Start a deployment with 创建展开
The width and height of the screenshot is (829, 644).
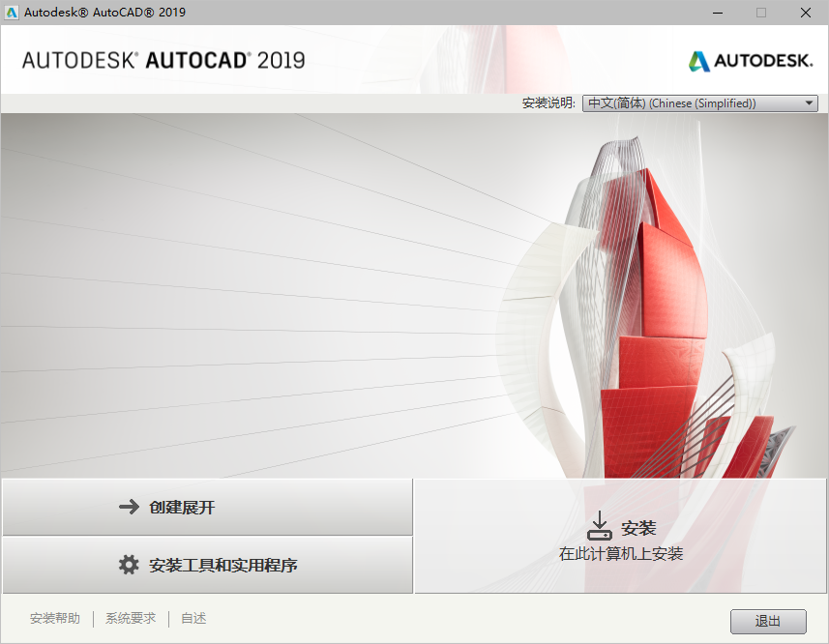(x=207, y=507)
